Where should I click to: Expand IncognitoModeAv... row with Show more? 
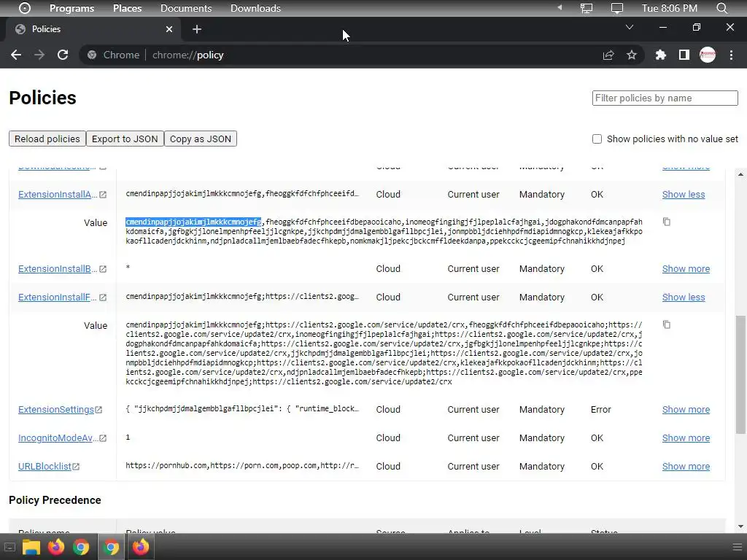(x=686, y=437)
